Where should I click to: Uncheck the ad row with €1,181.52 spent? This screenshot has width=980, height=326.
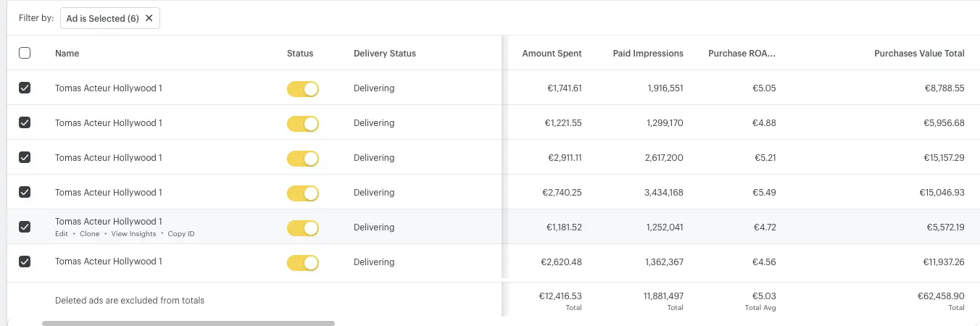click(x=25, y=227)
